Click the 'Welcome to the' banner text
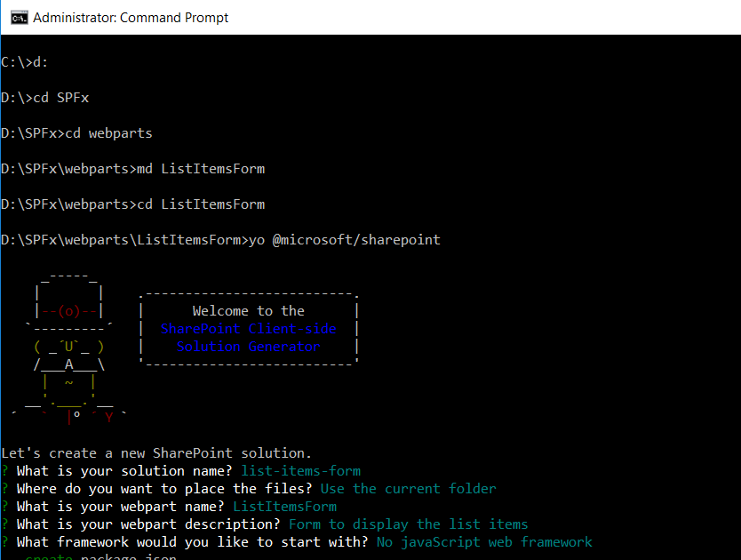The image size is (741, 560). (248, 311)
